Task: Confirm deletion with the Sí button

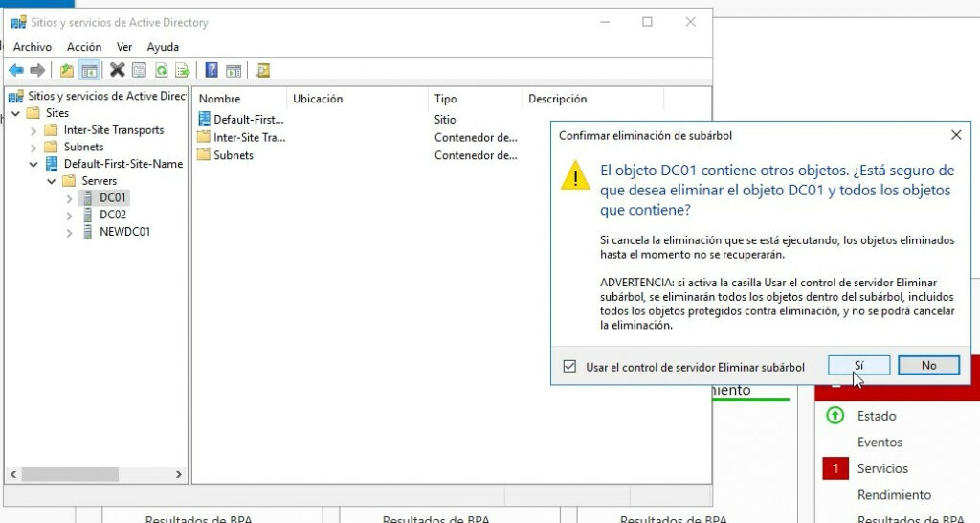Action: point(858,365)
